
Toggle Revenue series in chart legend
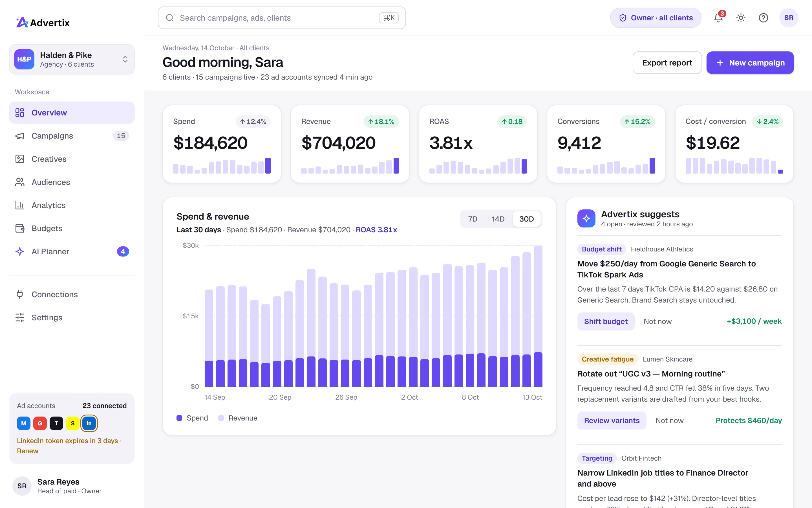point(238,418)
